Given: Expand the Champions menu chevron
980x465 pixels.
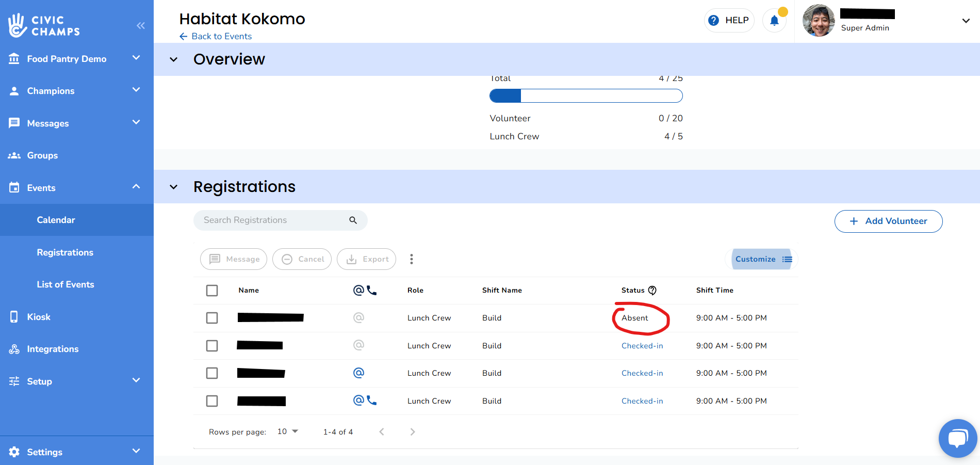Looking at the screenshot, I should 136,90.
